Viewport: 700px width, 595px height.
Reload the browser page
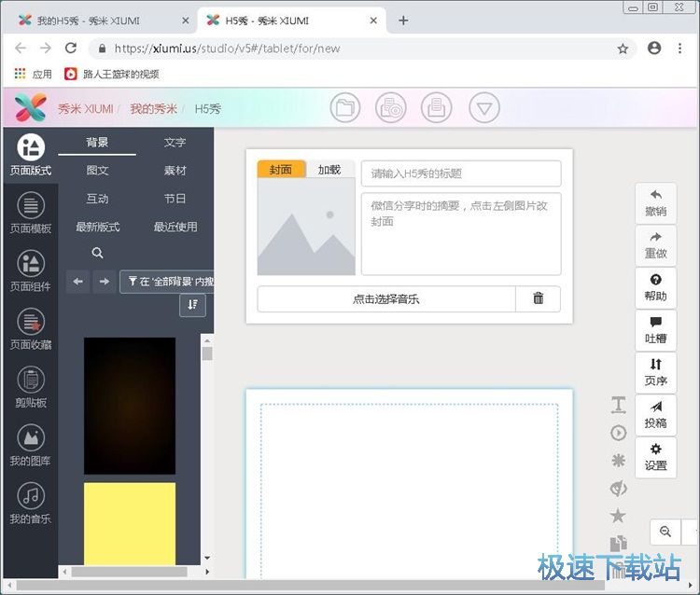pos(71,48)
